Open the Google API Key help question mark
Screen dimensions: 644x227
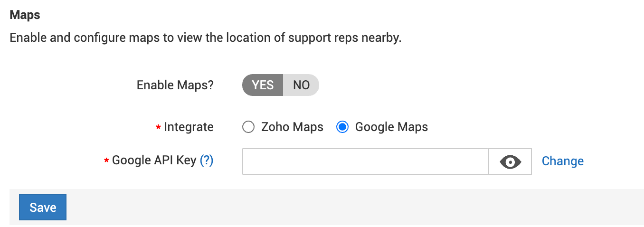tap(207, 161)
